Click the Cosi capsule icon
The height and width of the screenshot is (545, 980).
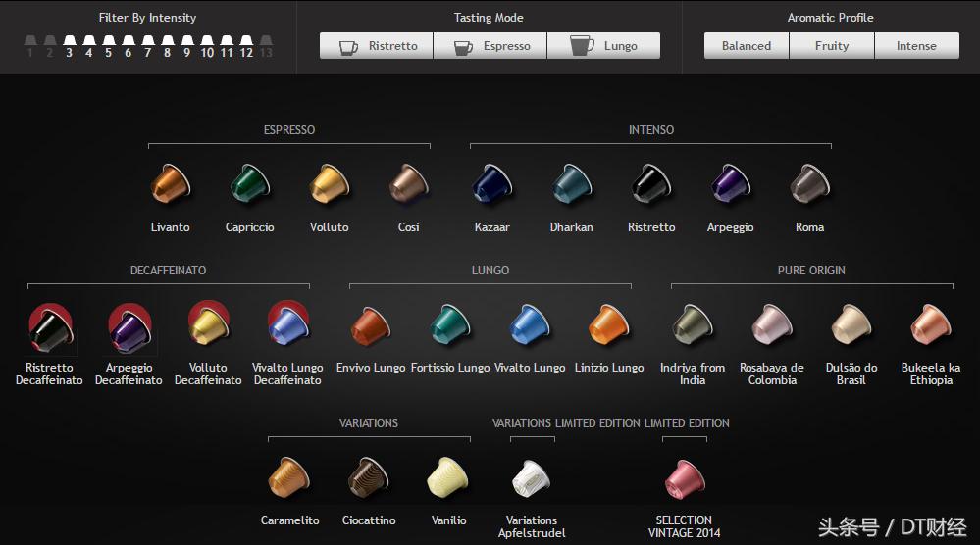tap(408, 183)
